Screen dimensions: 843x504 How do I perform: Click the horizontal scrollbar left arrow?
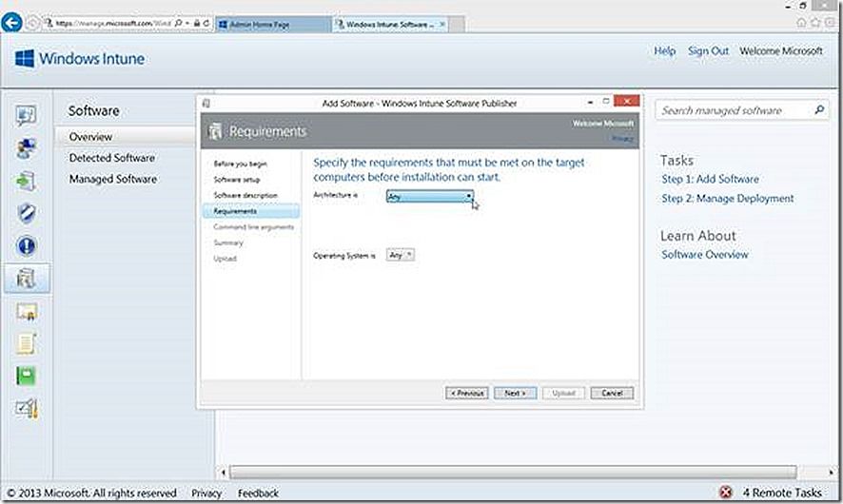(x=223, y=473)
